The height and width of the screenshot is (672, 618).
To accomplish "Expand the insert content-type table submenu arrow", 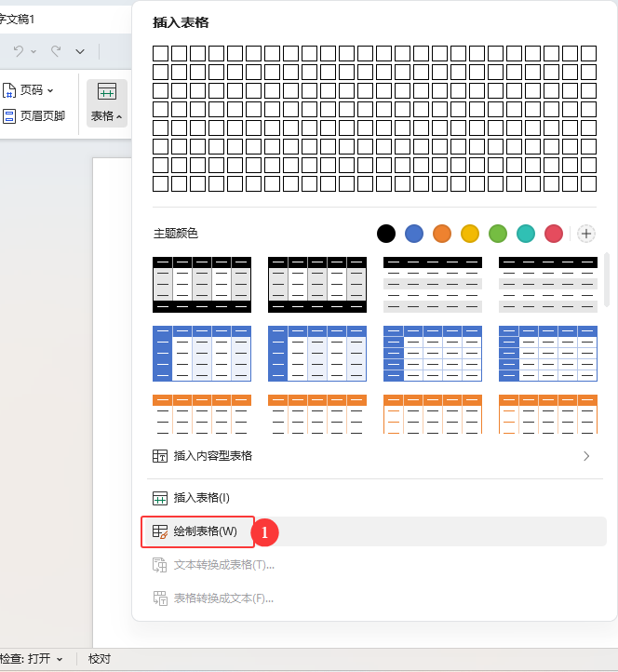I will [x=586, y=456].
